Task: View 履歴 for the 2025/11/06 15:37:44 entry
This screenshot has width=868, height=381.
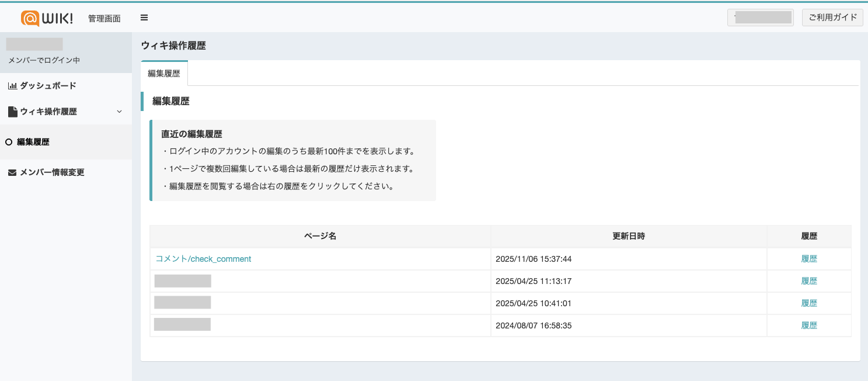Action: [809, 259]
